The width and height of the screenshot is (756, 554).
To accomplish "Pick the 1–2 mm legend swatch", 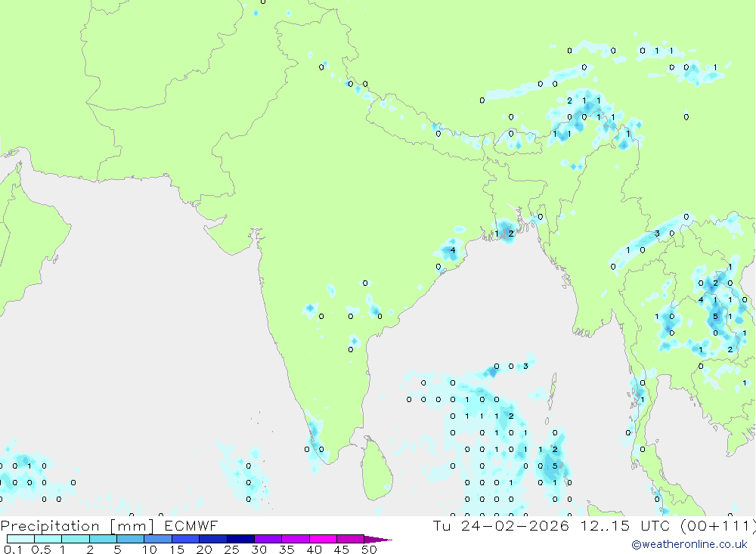I will point(76,539).
